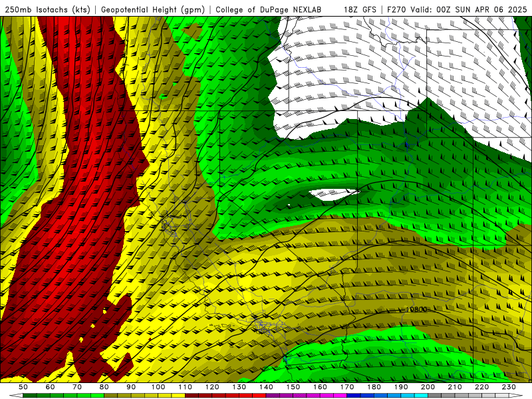Select the purple swatch right of 140
Screen dimensions: 532x399
tap(273, 396)
